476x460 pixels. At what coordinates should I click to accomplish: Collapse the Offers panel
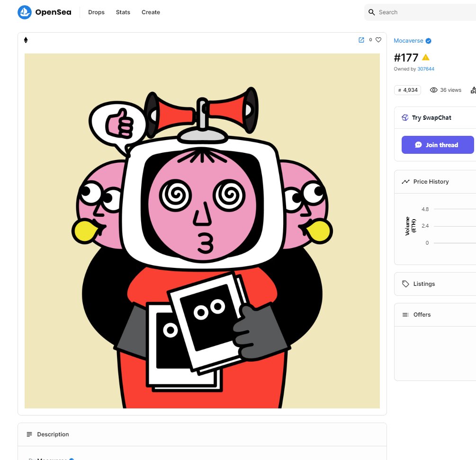(x=435, y=315)
